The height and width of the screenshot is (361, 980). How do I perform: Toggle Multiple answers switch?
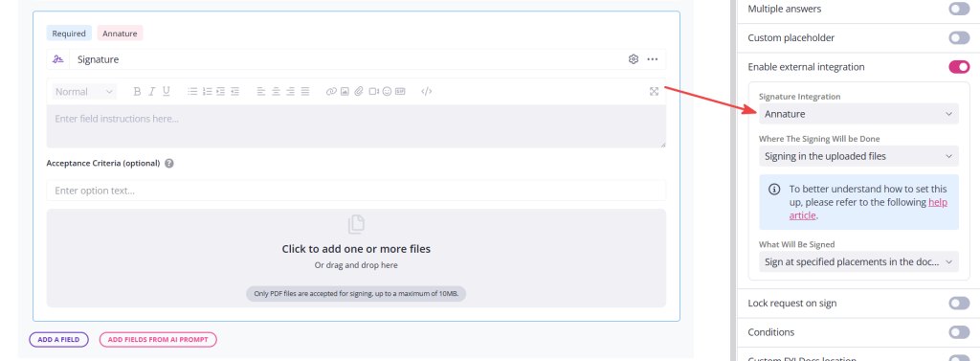[959, 9]
